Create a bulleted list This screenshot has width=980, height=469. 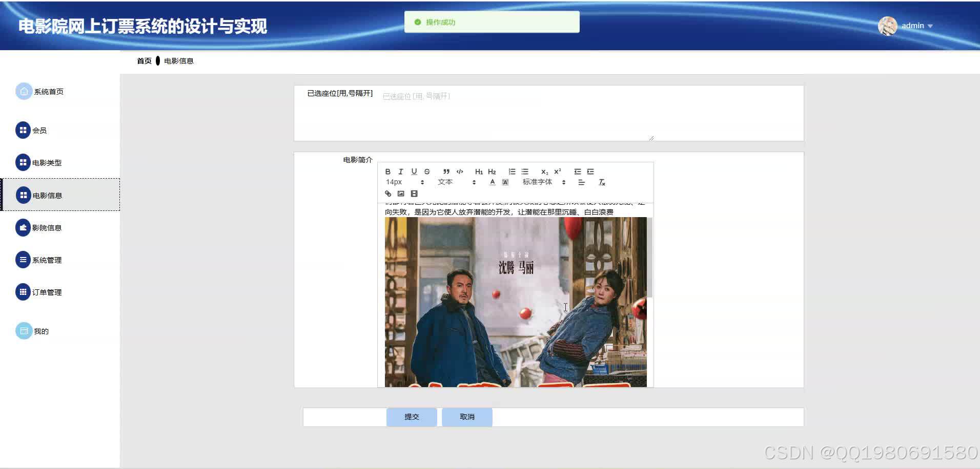point(525,172)
